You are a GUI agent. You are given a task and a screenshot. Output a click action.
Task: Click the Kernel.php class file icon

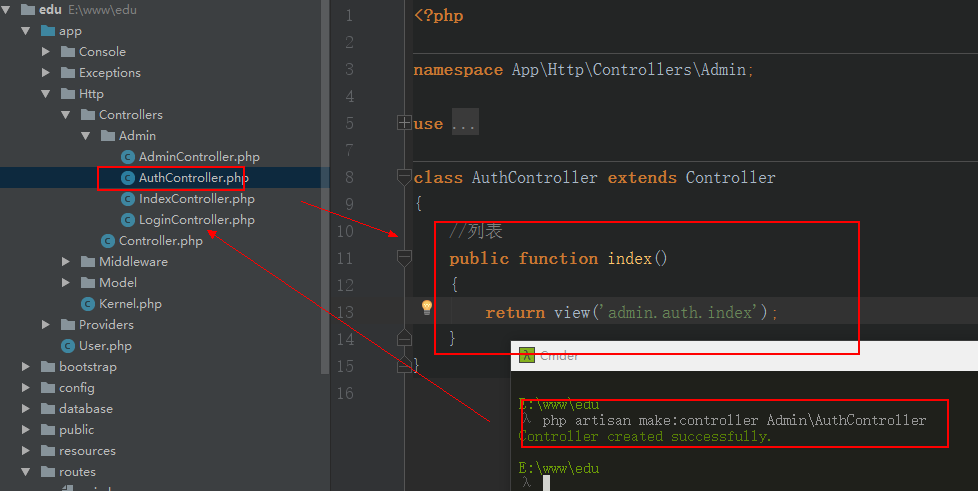(x=87, y=304)
